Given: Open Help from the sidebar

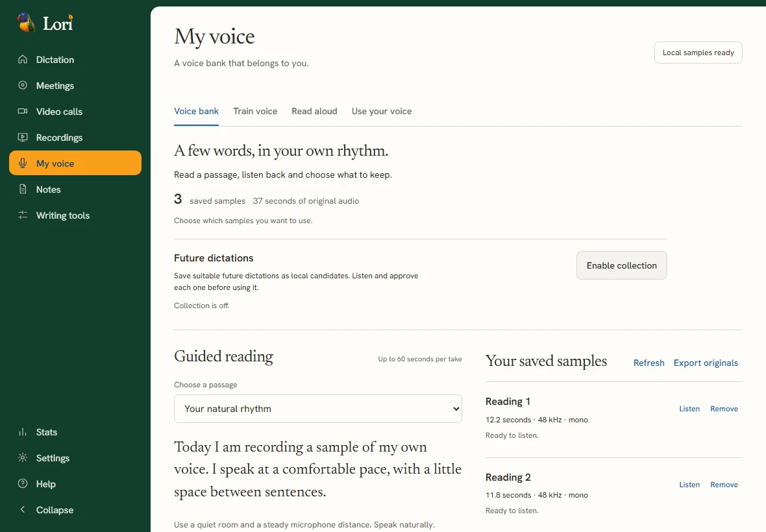Looking at the screenshot, I should click(75, 484).
